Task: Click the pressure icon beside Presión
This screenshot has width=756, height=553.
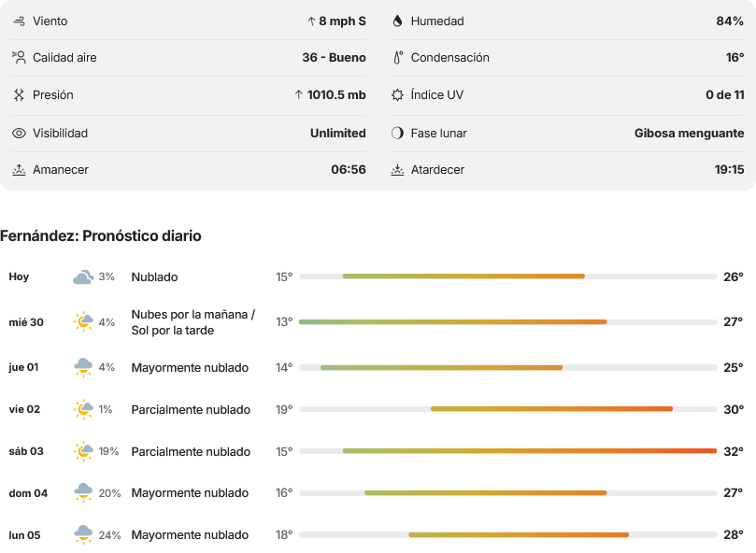Action: (19, 95)
